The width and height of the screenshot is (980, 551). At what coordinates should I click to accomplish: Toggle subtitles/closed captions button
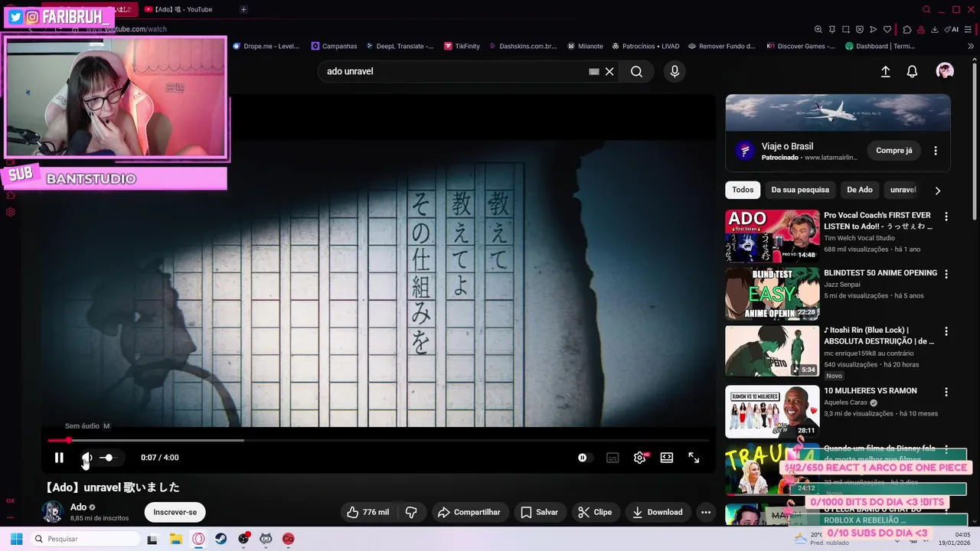tap(612, 458)
